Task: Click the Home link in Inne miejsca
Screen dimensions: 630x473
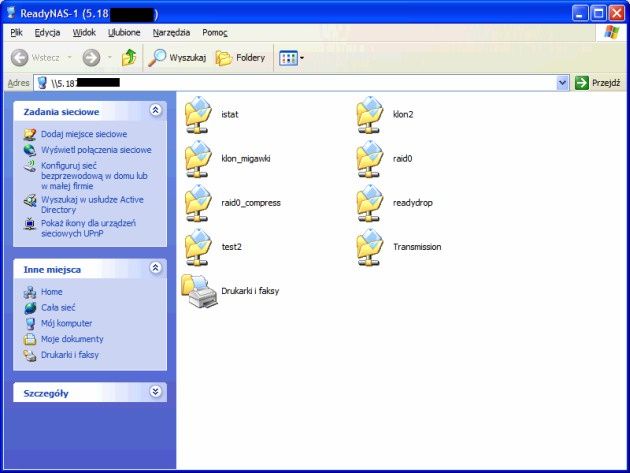Action: tap(52, 292)
